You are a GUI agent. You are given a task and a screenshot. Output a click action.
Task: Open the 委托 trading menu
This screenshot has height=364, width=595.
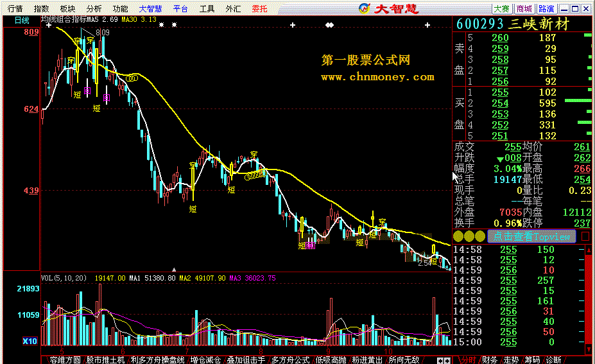click(x=259, y=8)
